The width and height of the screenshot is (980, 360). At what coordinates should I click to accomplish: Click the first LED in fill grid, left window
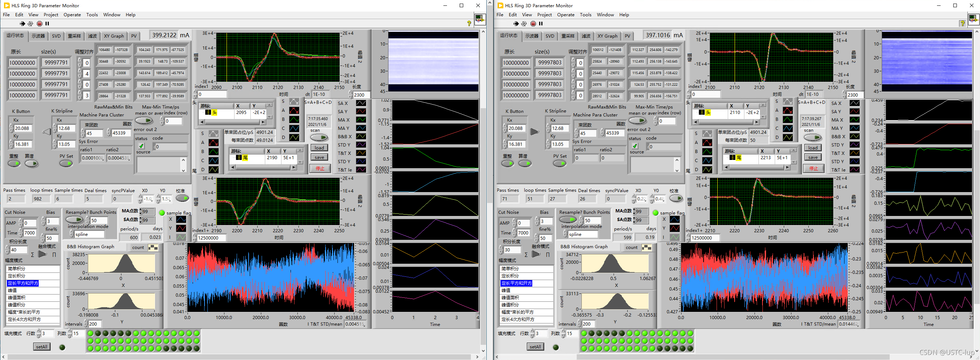click(x=91, y=333)
